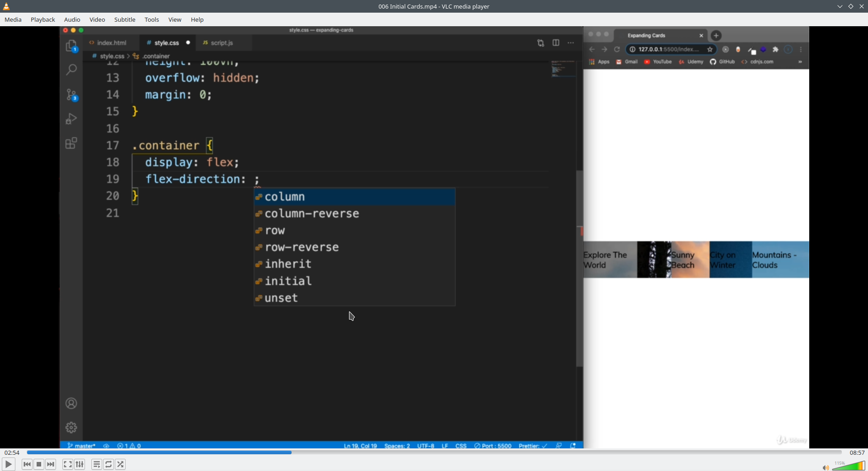Switch to the style.css editor tab
This screenshot has height=471, width=868.
[166, 43]
